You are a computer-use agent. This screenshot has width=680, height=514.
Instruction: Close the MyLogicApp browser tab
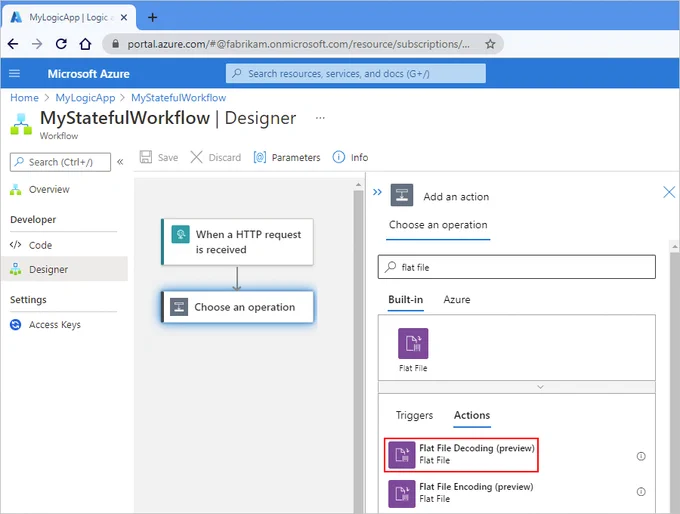pyautogui.click(x=124, y=17)
